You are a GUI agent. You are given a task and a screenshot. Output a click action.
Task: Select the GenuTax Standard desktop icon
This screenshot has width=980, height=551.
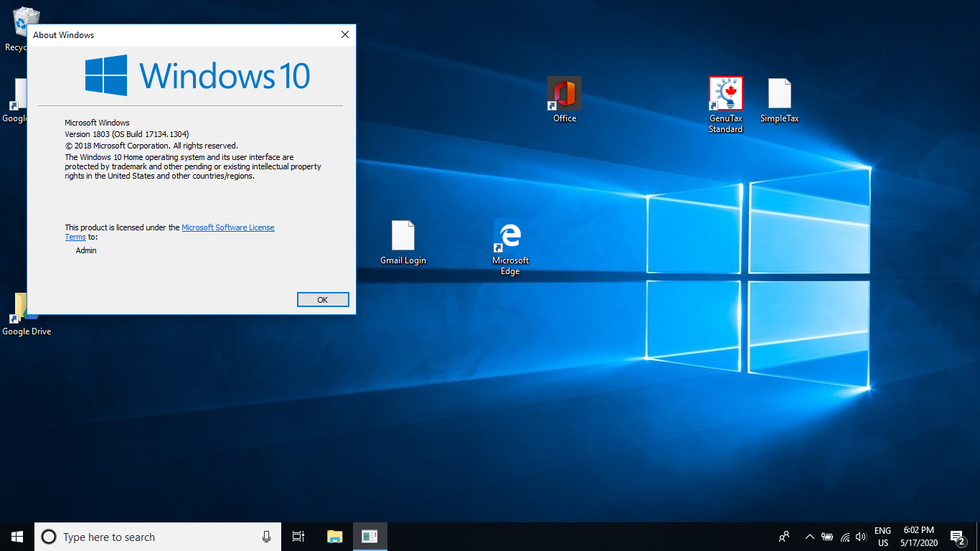725,105
